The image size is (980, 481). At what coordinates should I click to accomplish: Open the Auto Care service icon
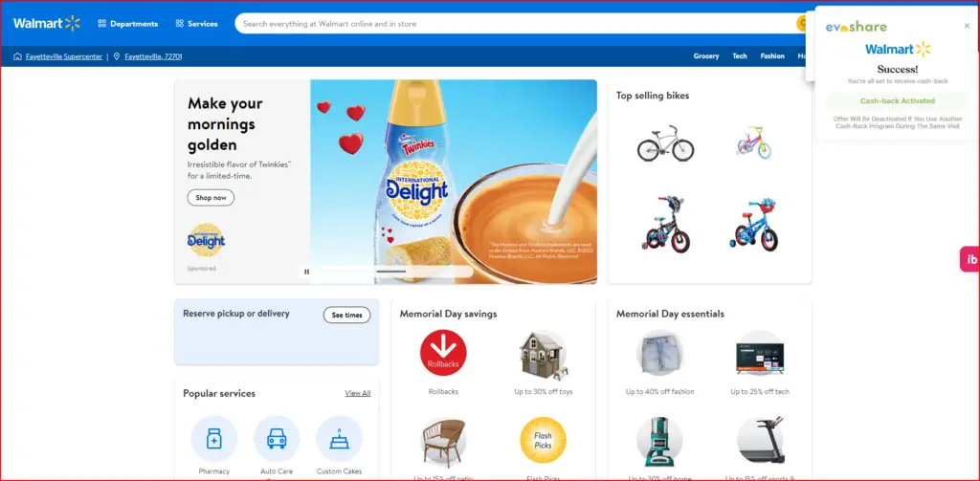point(277,439)
